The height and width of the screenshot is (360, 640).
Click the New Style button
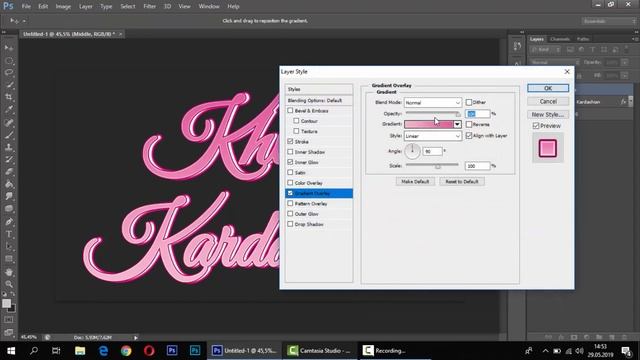click(x=548, y=114)
